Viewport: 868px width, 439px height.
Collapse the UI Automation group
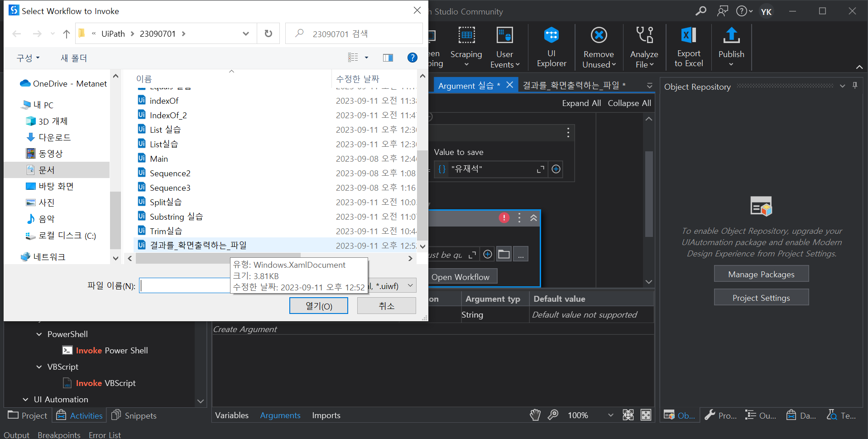click(25, 399)
